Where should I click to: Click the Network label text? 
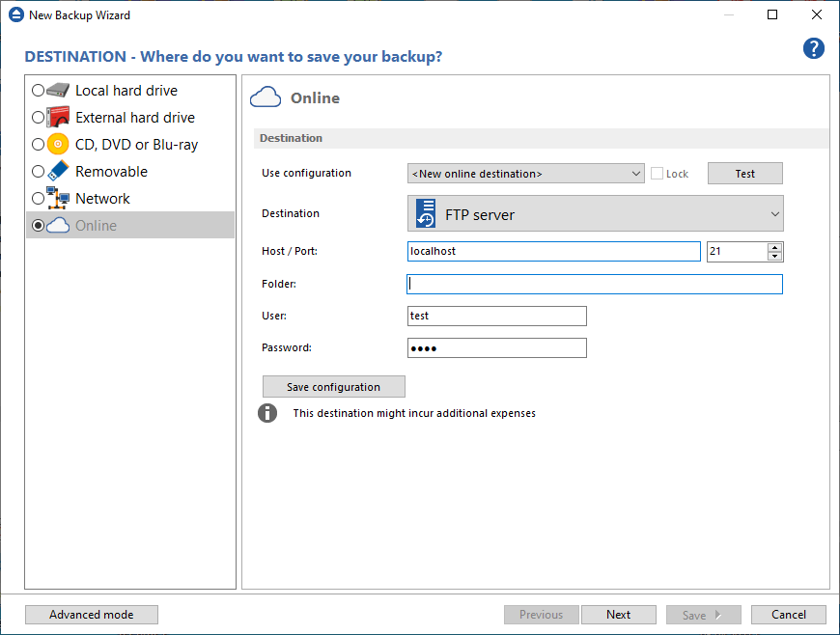[103, 199]
